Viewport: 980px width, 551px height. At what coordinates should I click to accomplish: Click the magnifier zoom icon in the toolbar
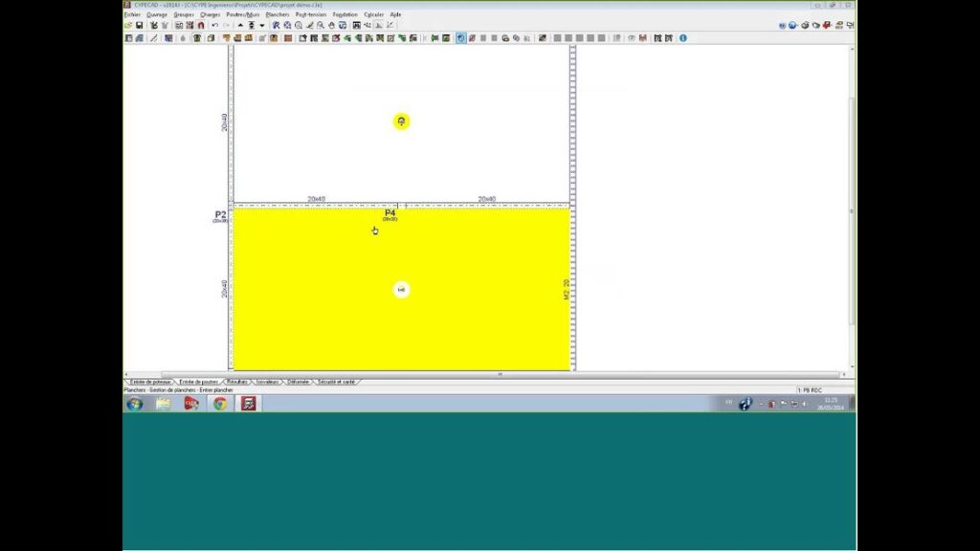[299, 26]
